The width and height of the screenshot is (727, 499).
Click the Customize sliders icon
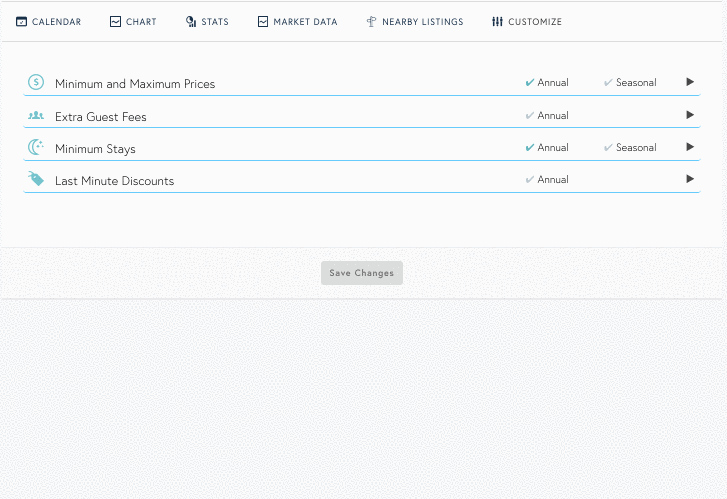click(497, 21)
